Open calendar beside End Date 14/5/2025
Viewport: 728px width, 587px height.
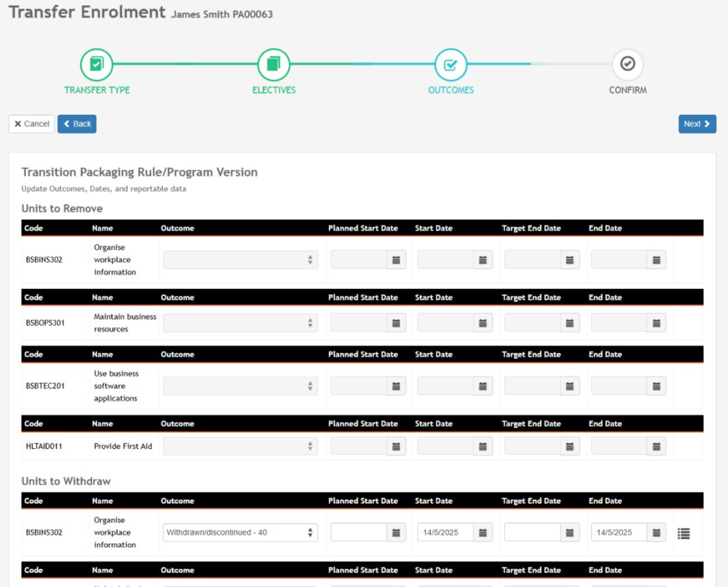657,532
